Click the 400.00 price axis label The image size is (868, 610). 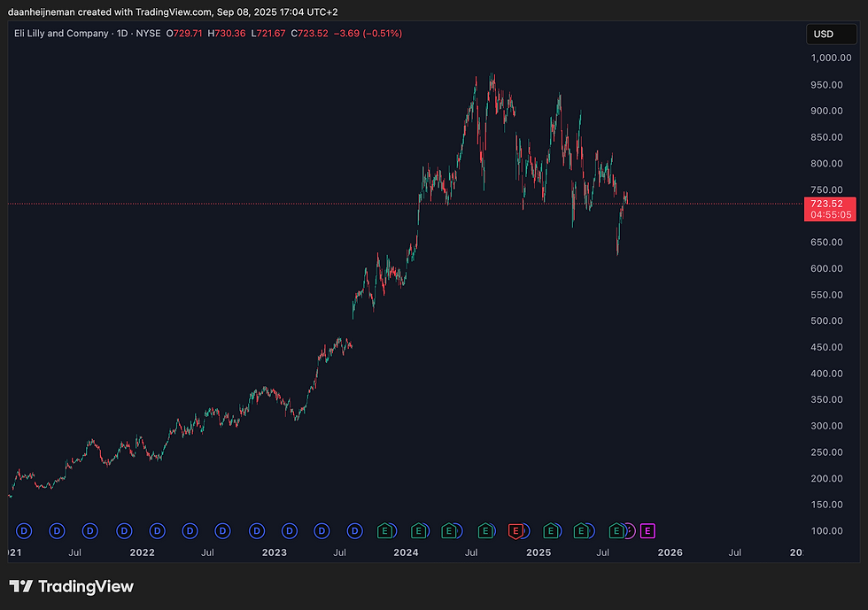click(826, 374)
